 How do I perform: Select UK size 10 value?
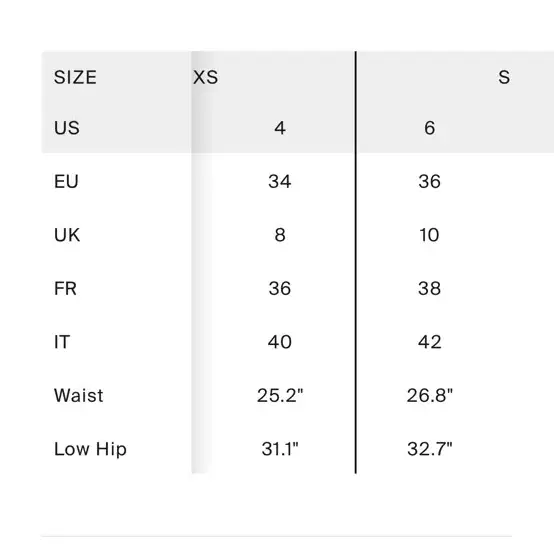coord(429,235)
